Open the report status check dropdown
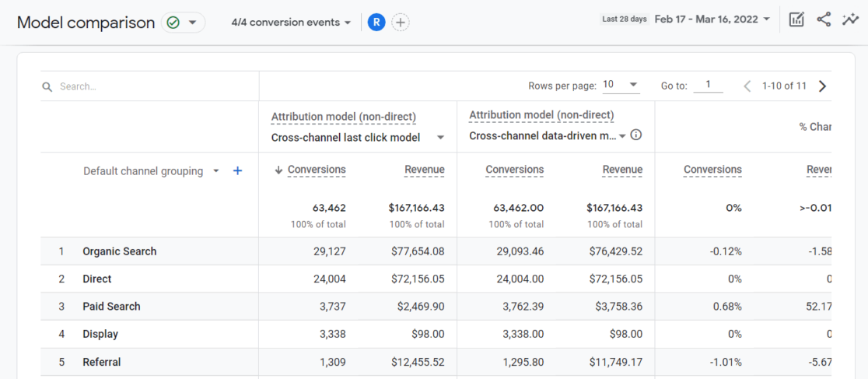This screenshot has height=379, width=868. pos(184,23)
